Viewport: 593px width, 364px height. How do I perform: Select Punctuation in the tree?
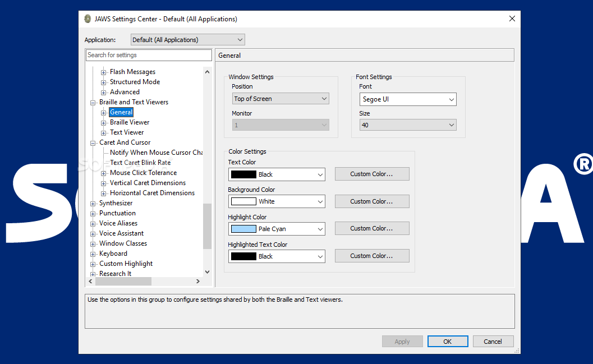tap(117, 213)
